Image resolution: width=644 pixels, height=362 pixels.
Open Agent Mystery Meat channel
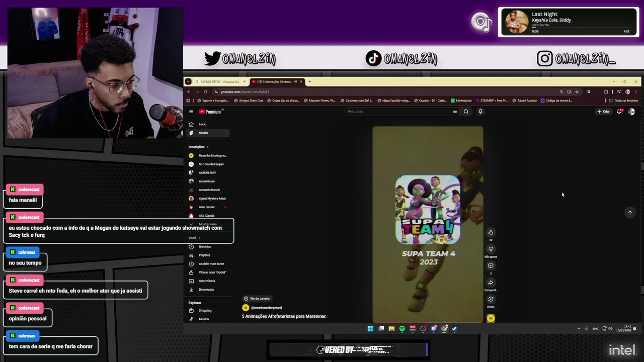pyautogui.click(x=209, y=198)
